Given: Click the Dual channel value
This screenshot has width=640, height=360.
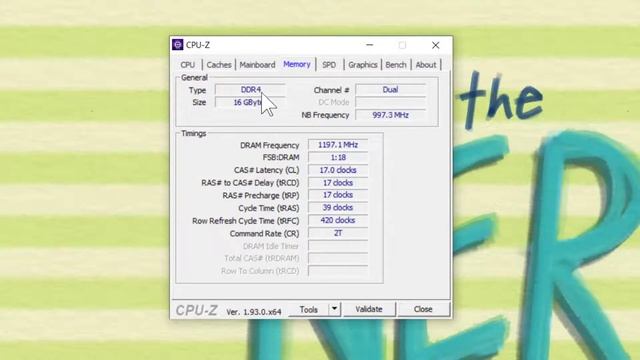Looking at the screenshot, I should pyautogui.click(x=390, y=90).
